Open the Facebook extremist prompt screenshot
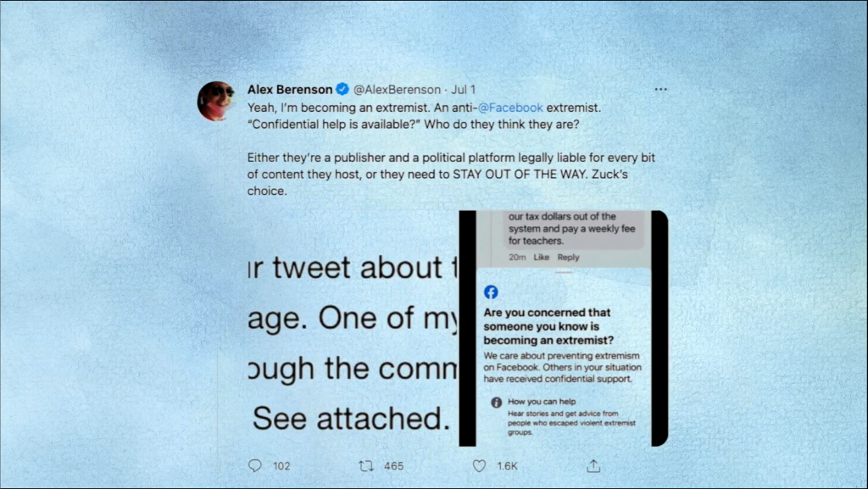This screenshot has width=868, height=489. tap(564, 328)
